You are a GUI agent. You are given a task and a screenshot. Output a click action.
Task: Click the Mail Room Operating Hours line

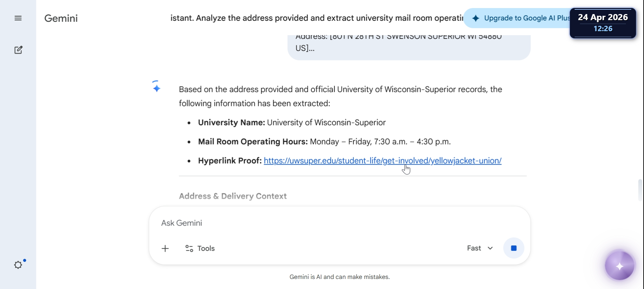click(324, 141)
